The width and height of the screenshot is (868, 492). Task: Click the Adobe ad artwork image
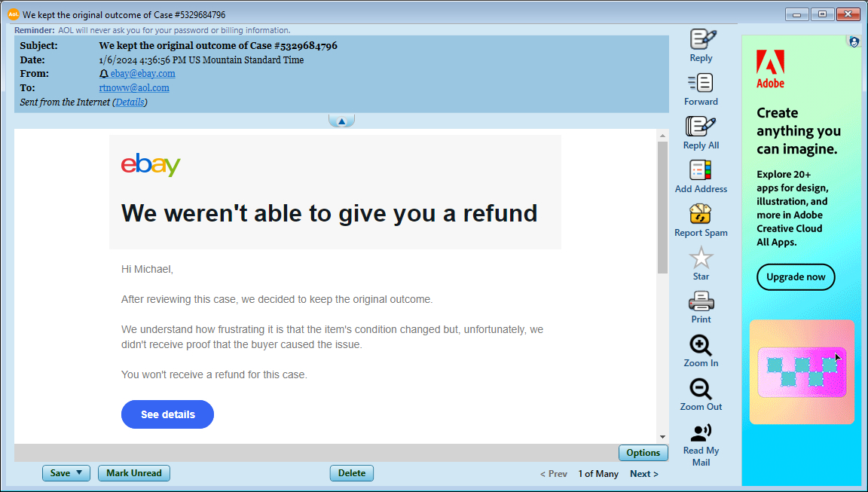802,372
